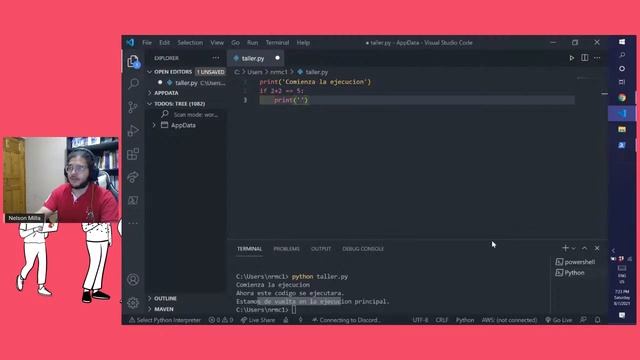Open editor More Actions ellipsis
This screenshot has height=360, width=640.
597,58
